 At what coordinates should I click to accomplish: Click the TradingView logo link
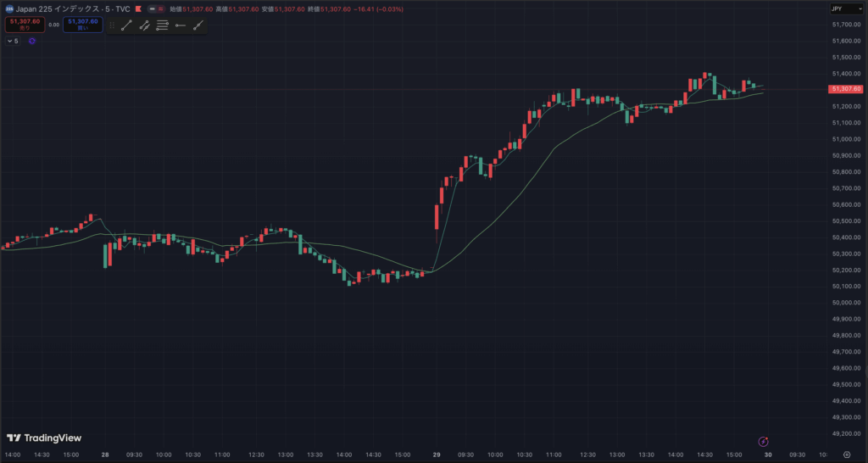coord(44,438)
